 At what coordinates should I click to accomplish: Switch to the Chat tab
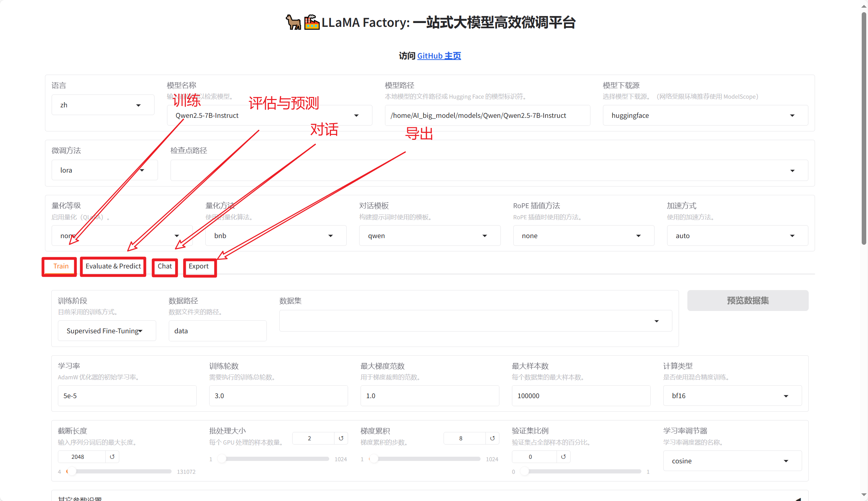click(165, 266)
